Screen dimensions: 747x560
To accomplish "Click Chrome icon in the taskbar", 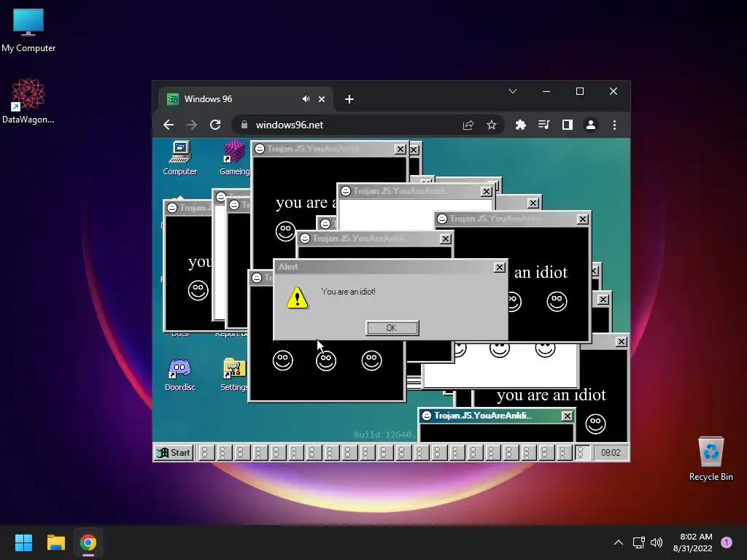I will (x=88, y=542).
